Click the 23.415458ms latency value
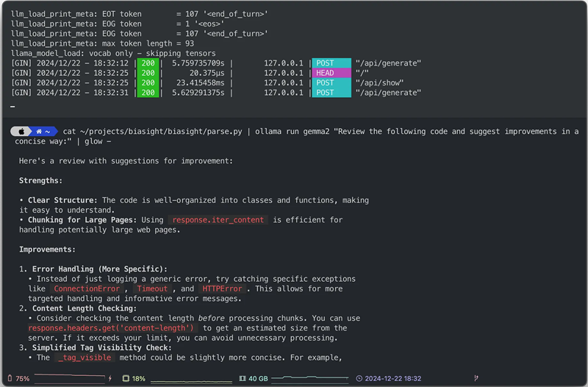 (x=200, y=82)
